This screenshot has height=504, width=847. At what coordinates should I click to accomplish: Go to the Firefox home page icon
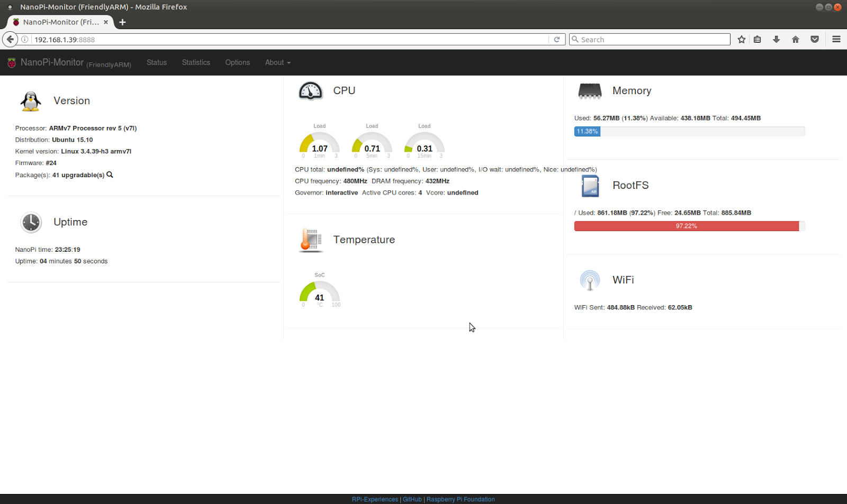[x=796, y=40]
